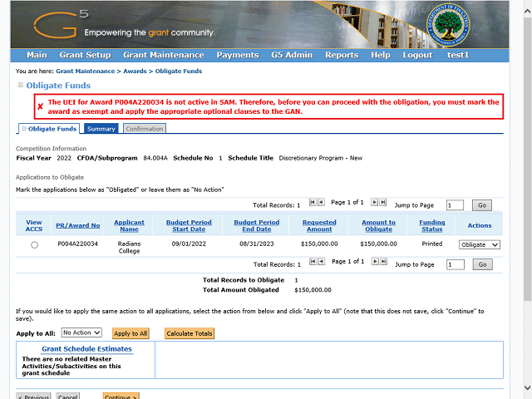532x399 pixels.
Task: Open the Main menu
Action: [37, 55]
